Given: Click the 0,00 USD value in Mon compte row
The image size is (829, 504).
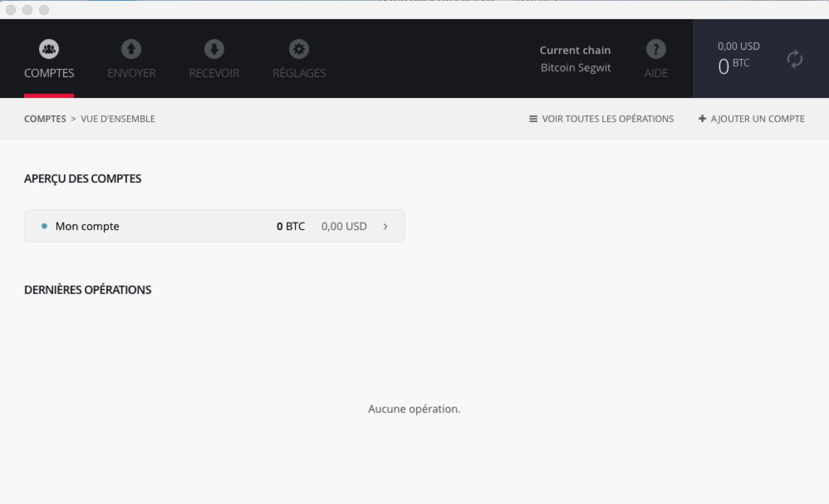Looking at the screenshot, I should pyautogui.click(x=344, y=226).
